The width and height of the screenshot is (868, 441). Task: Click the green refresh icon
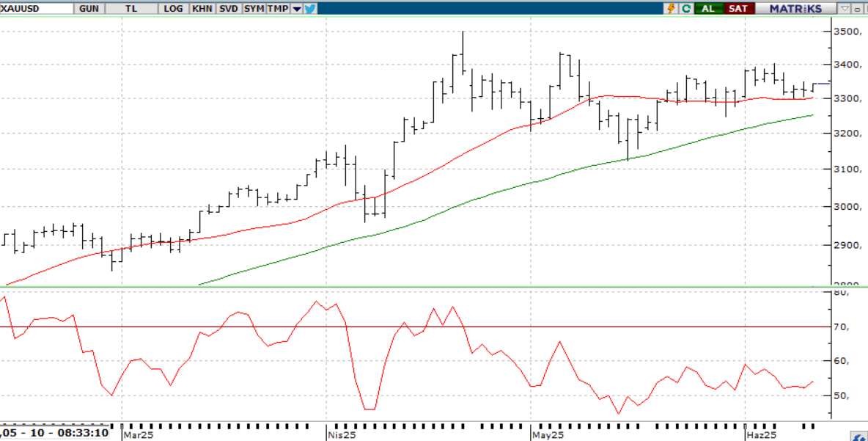coord(686,8)
